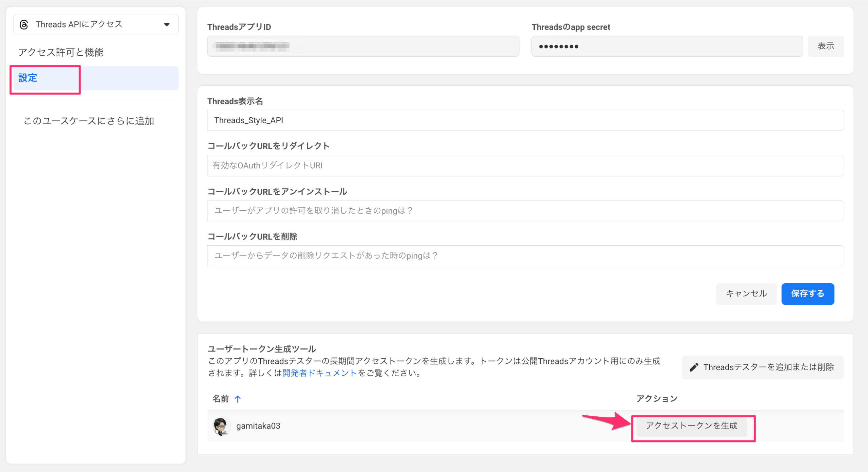
Task: Click the uninstall callback URL field
Action: pos(525,211)
